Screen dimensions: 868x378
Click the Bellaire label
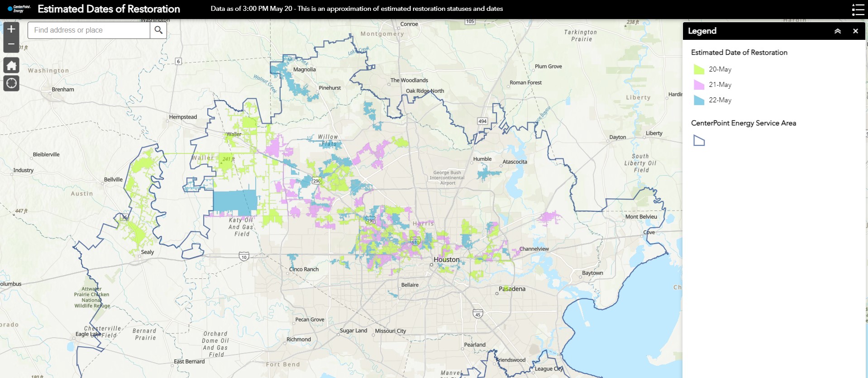pos(410,285)
